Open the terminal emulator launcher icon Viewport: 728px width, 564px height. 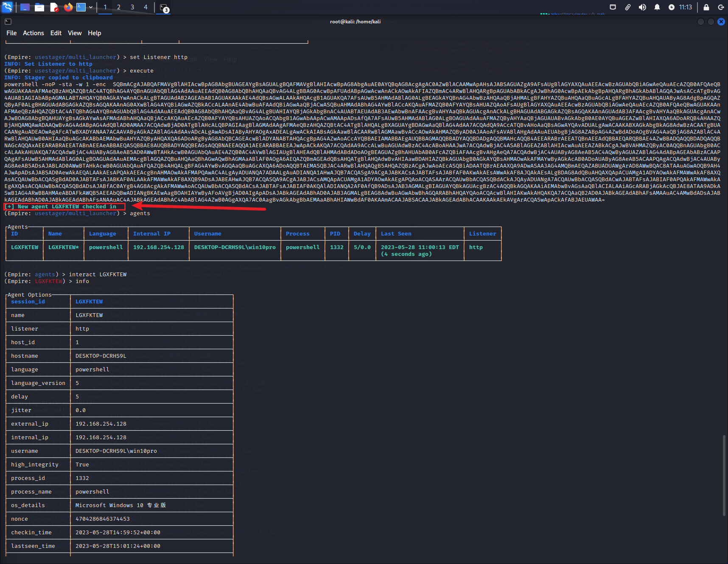[81, 7]
